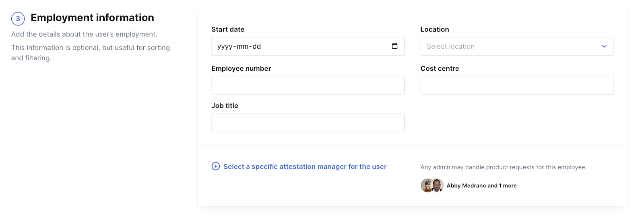Focus the Cost centre text field

[x=517, y=85]
